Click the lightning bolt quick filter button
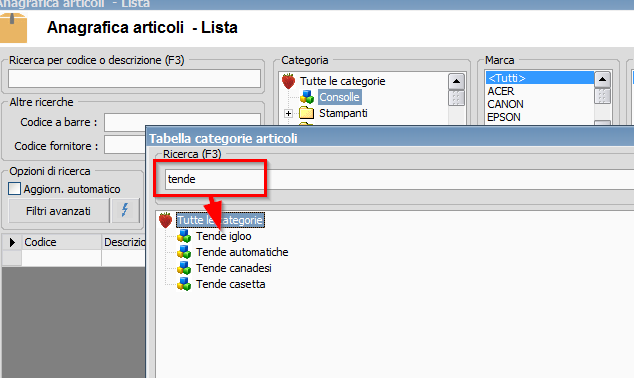634x378 pixels. [125, 210]
